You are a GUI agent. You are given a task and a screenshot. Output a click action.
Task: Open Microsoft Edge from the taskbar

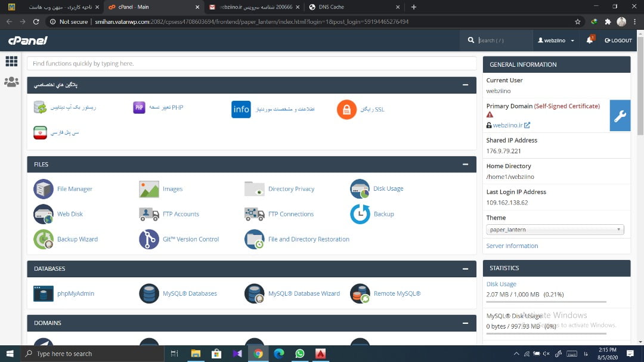(279, 354)
